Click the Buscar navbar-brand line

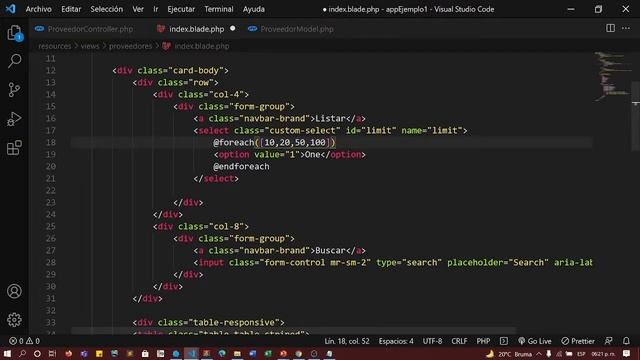click(279, 251)
